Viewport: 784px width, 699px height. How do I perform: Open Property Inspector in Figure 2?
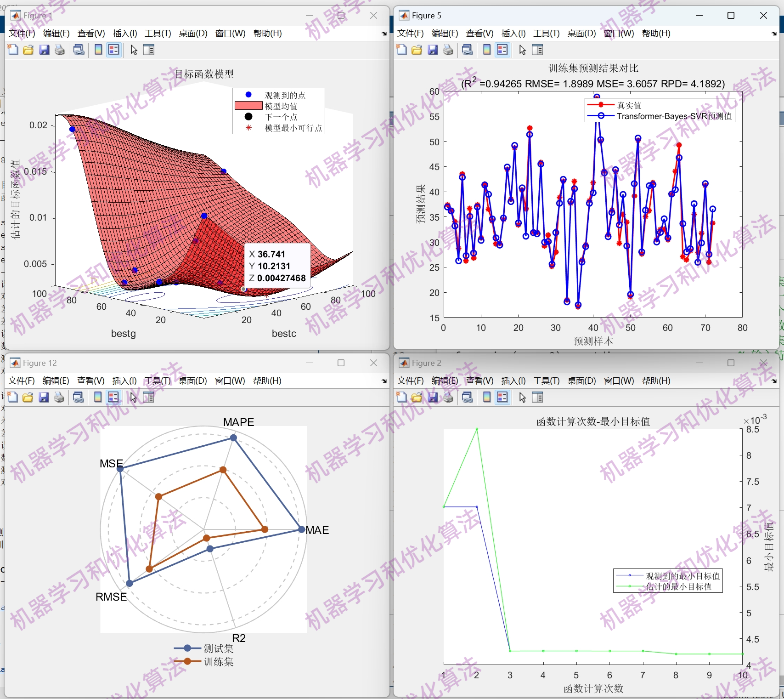pos(537,398)
